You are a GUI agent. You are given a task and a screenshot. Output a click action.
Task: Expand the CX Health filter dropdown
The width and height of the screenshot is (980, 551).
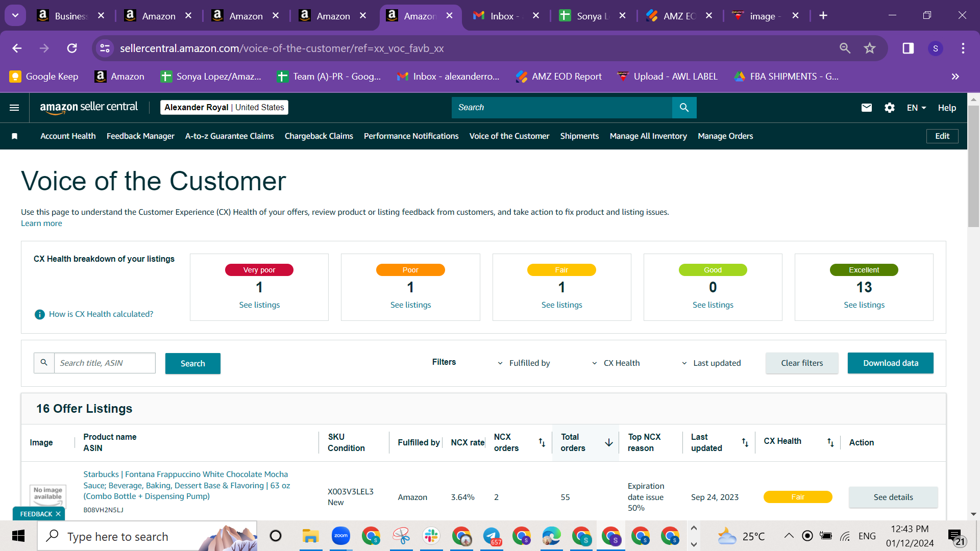coord(616,363)
